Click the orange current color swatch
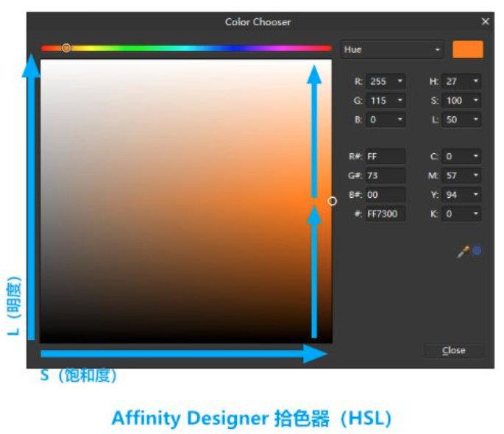The width and height of the screenshot is (504, 434). pos(468,49)
